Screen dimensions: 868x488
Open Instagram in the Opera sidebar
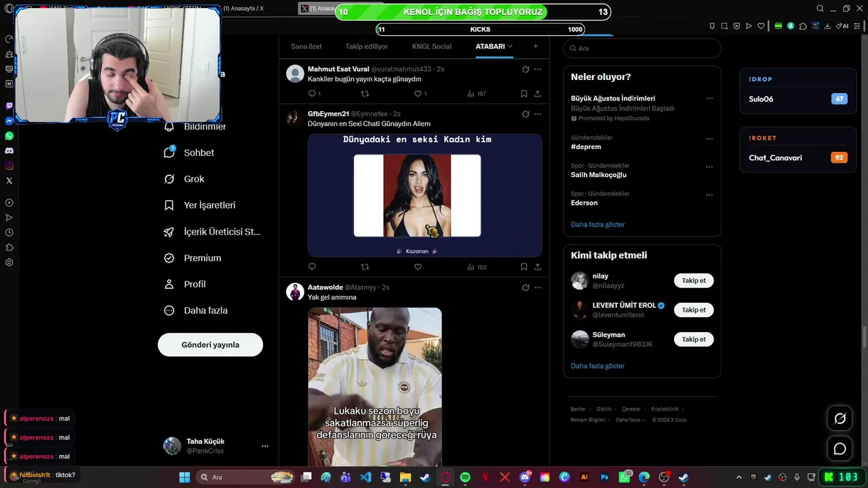coord(9,165)
